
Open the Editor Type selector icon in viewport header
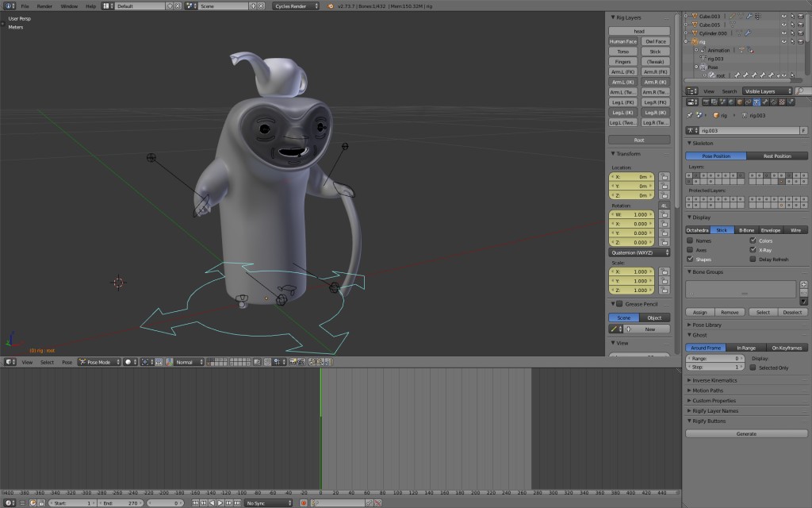8,362
